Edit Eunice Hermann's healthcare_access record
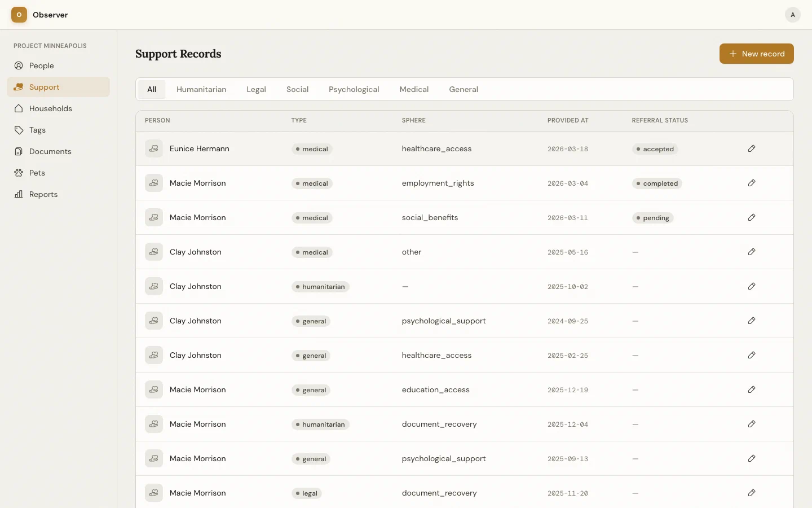Viewport: 812px width, 508px height. point(751,148)
